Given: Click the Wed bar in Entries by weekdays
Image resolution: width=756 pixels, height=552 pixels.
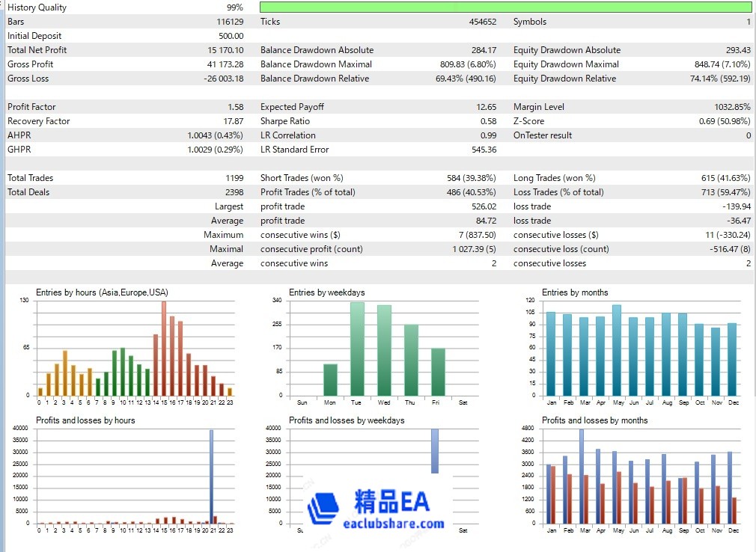Looking at the screenshot, I should tap(384, 351).
